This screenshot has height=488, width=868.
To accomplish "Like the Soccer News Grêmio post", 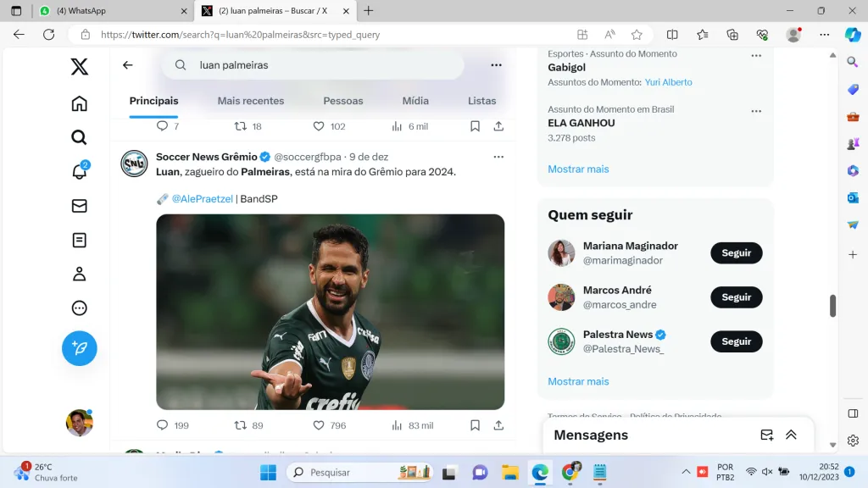I will tap(319, 425).
